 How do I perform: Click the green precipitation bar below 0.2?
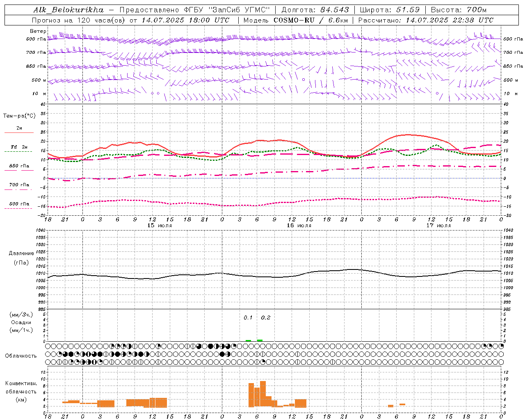point(260,340)
